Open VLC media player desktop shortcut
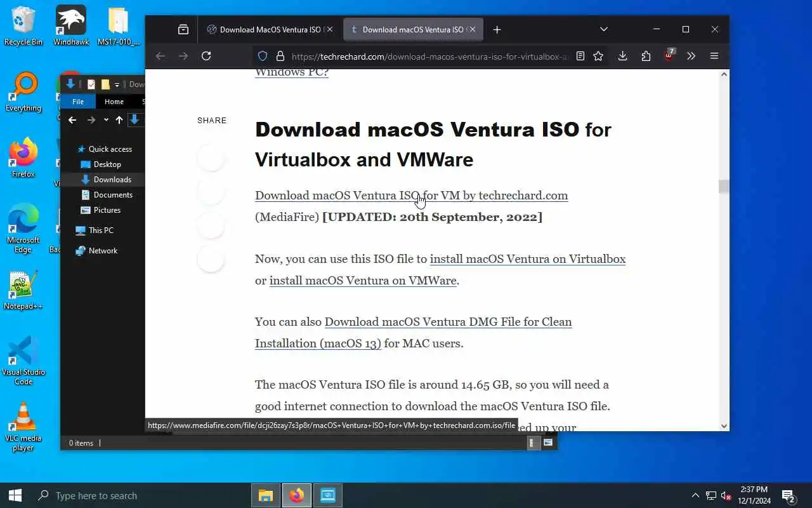The width and height of the screenshot is (812, 508). tap(23, 427)
